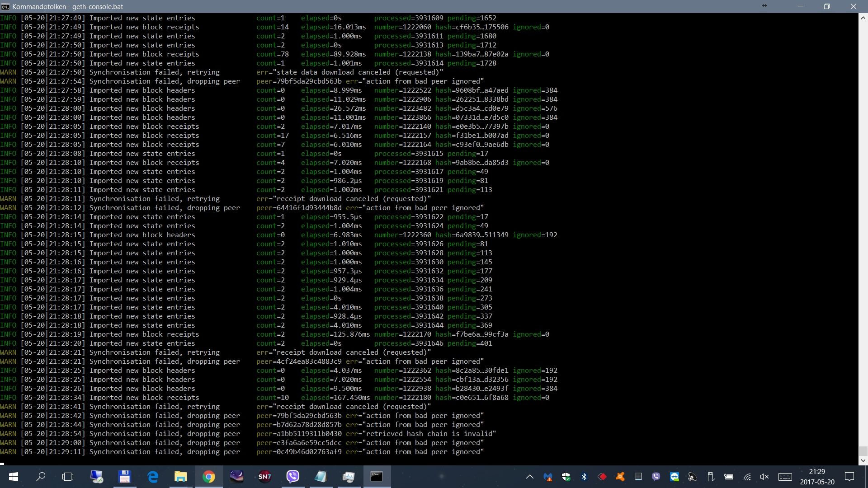The image size is (868, 488).
Task: Launch Remote Desktop Connection from taskbar
Action: [96, 477]
